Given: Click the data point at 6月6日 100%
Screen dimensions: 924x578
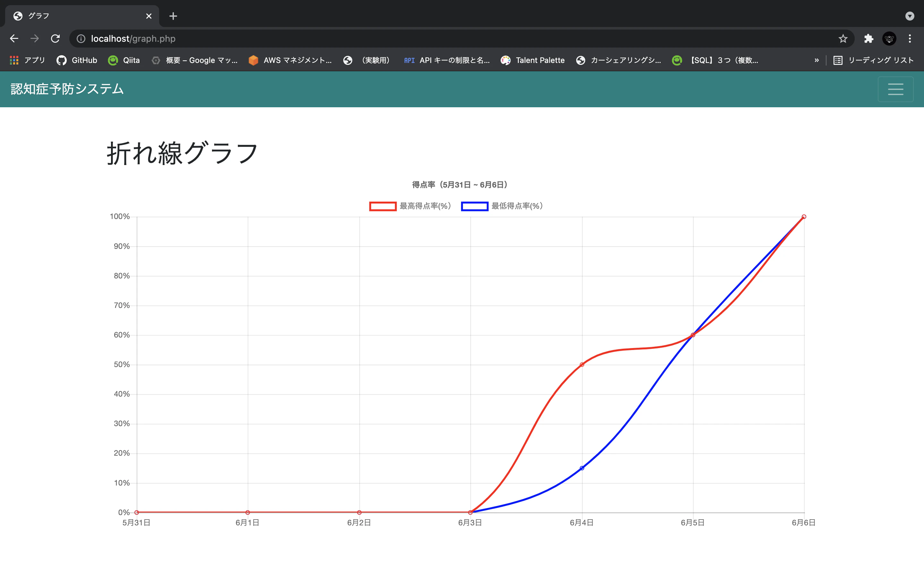Looking at the screenshot, I should coord(804,217).
